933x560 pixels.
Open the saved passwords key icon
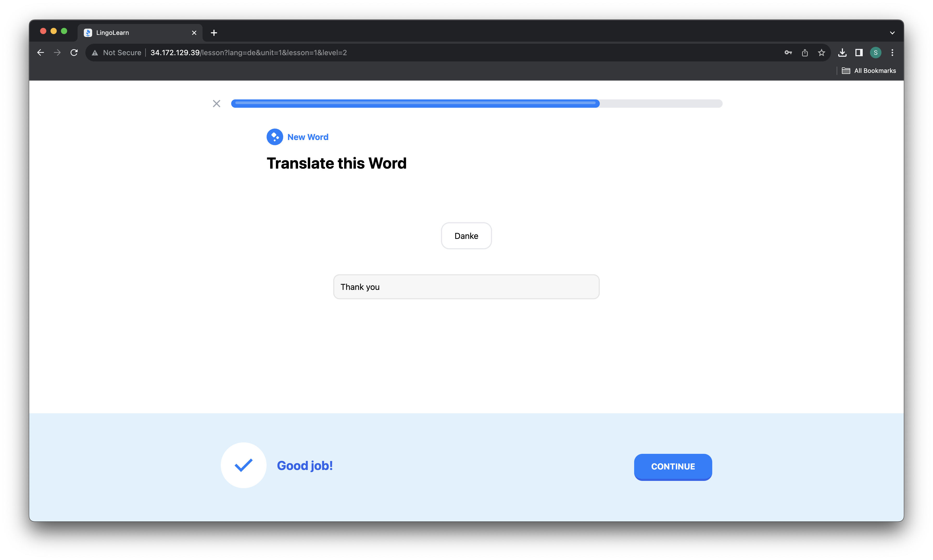click(788, 53)
